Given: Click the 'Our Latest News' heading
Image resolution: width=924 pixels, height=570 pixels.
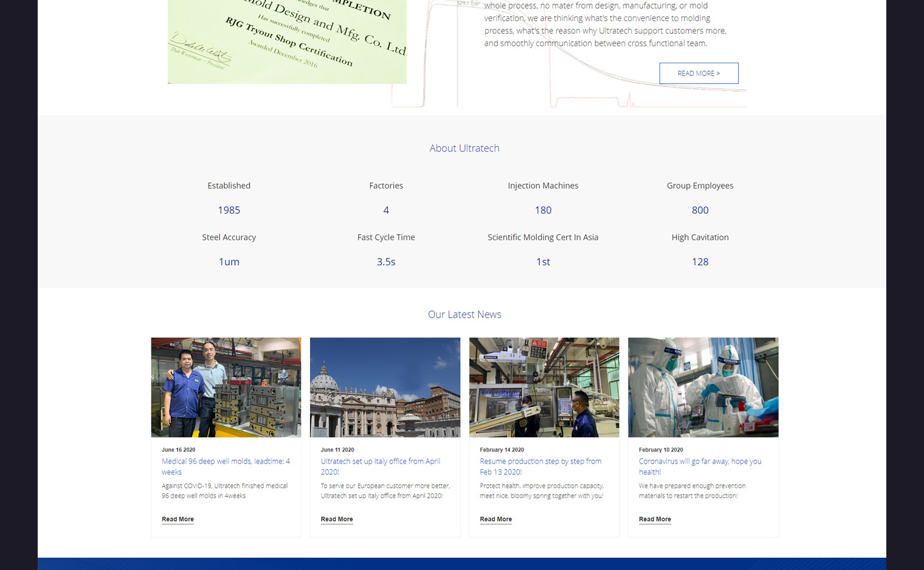Looking at the screenshot, I should [x=464, y=315].
